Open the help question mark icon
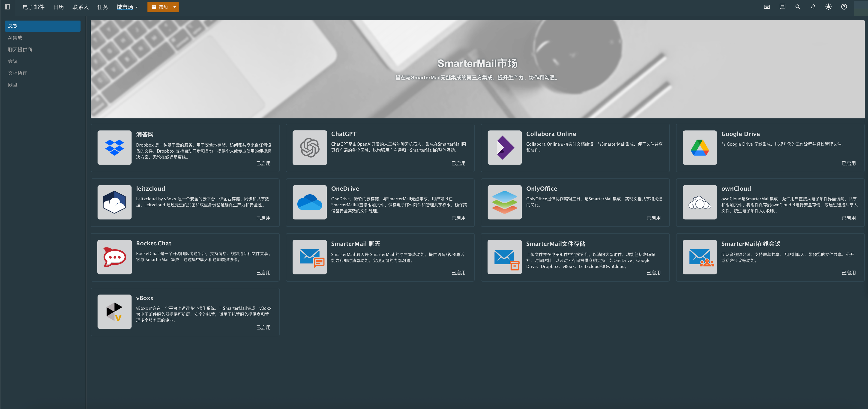Viewport: 868px width, 409px height. click(844, 7)
